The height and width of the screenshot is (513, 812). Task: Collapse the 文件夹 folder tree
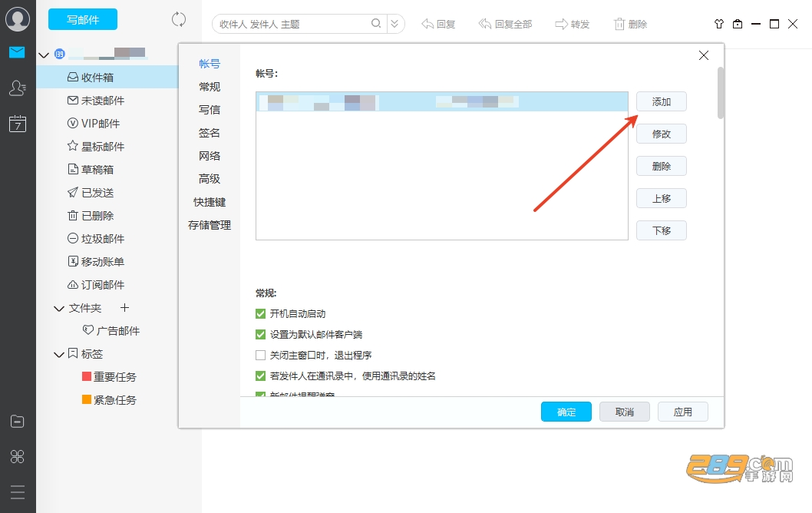coord(59,308)
